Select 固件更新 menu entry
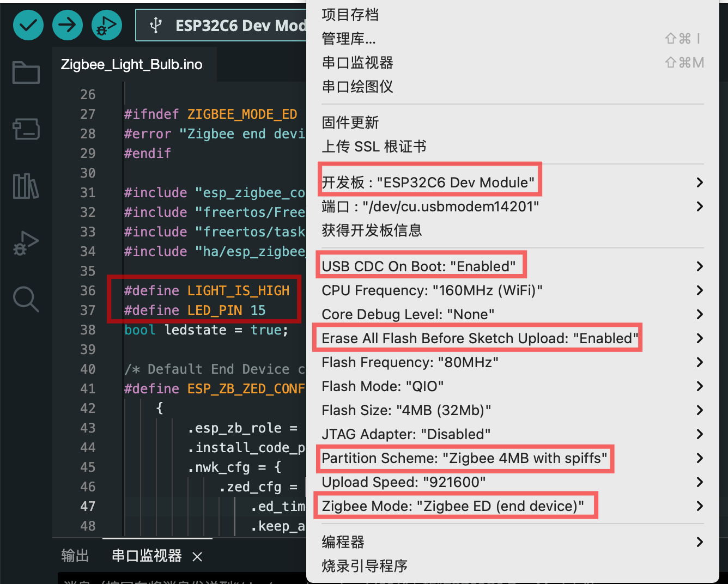Screen dimensions: 728x584 512,123
